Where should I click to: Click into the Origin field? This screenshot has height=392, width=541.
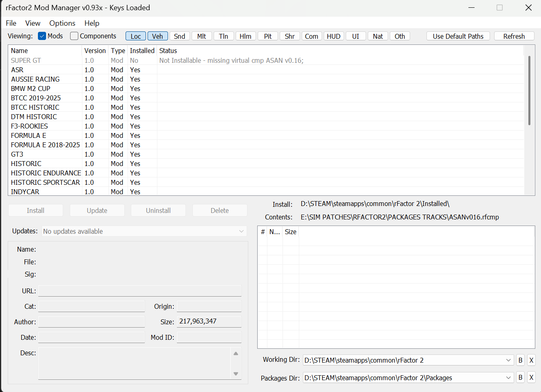209,306
